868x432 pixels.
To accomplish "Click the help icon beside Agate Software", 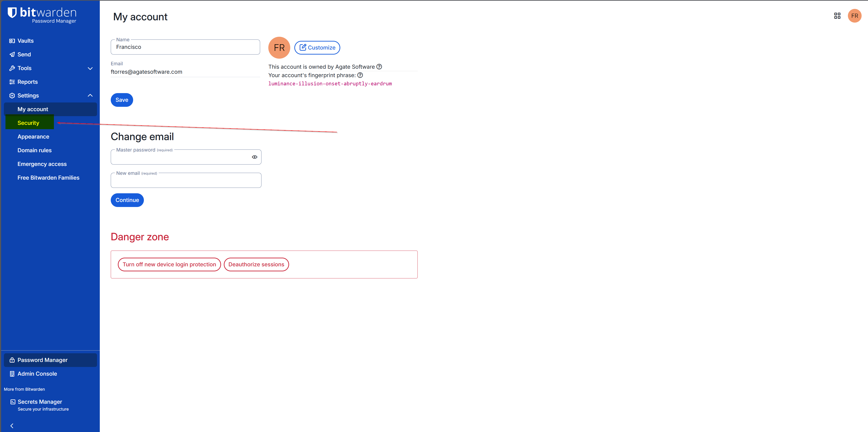I will [x=379, y=67].
